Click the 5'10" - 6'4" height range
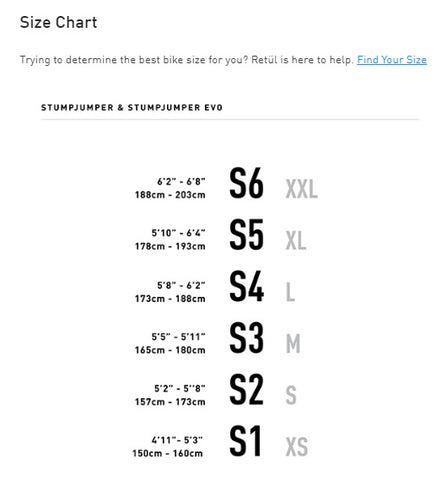Image resolution: width=447 pixels, height=480 pixels. 178,233
